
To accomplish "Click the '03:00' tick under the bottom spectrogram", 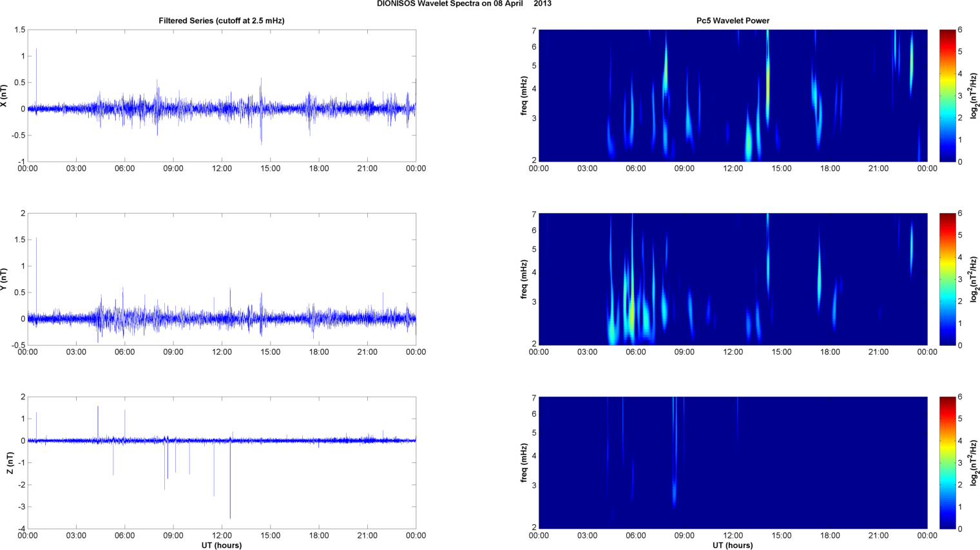I will 587,536.
